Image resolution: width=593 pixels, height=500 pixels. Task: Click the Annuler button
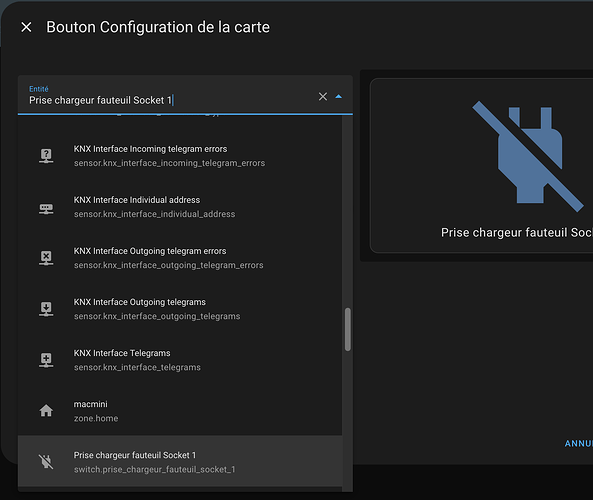[579, 443]
